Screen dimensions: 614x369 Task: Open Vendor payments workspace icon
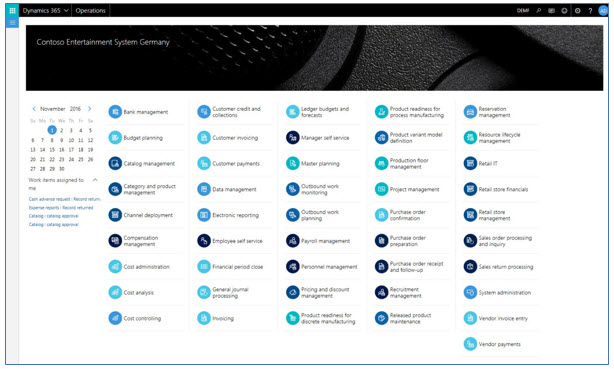(470, 344)
